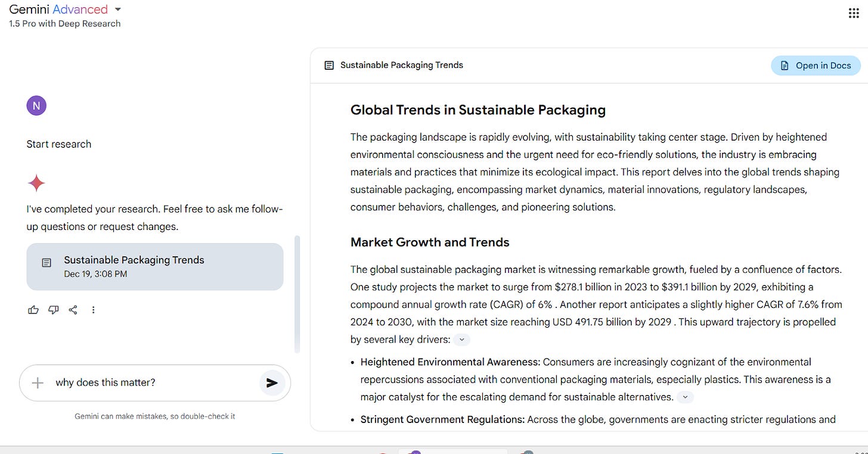
Task: Click the N profile avatar
Action: (36, 105)
